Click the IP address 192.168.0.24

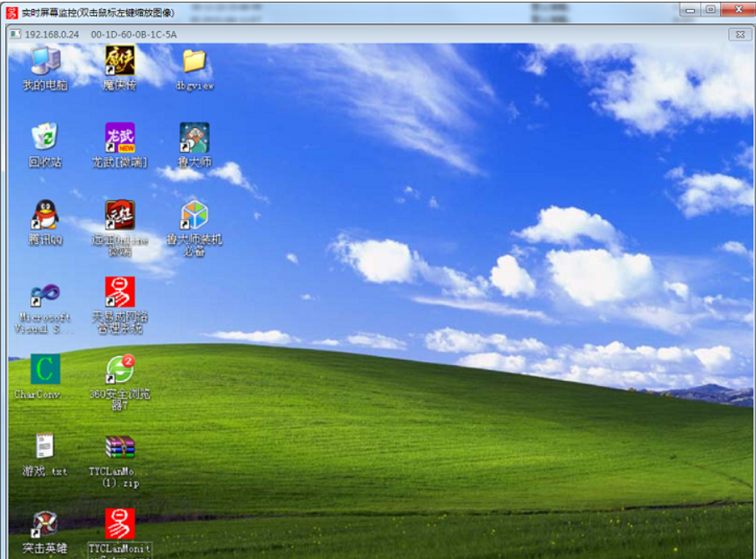click(52, 35)
